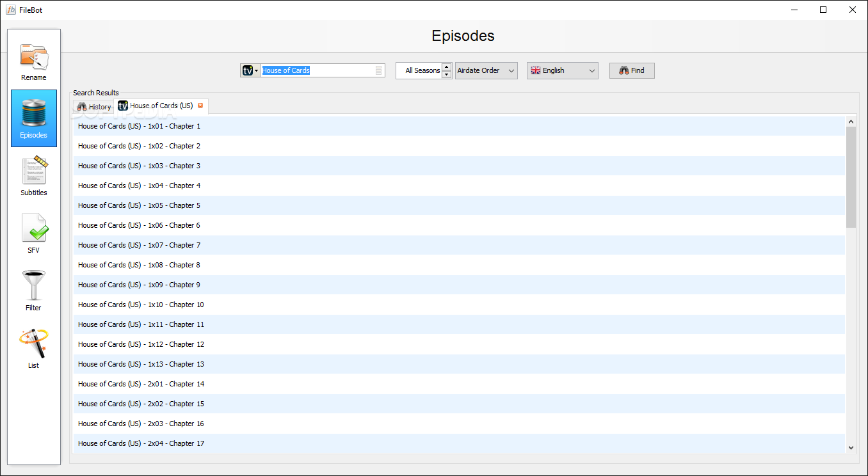Select the House of Cards (US) tab
The height and width of the screenshot is (476, 868).
161,106
